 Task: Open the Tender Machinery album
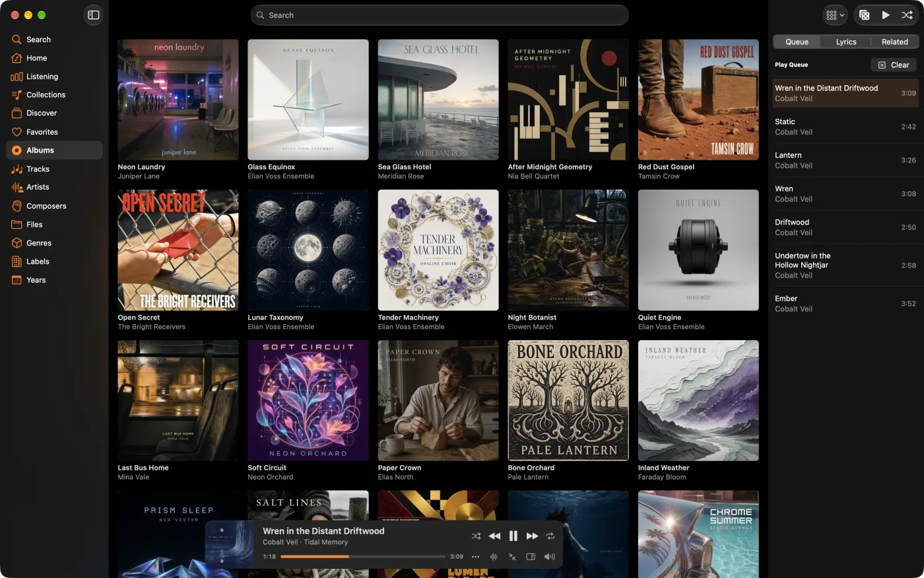438,250
